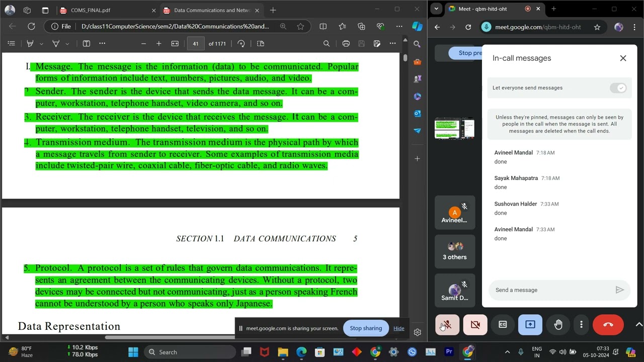
Task: Close the In-call messages panel
Action: 623,58
